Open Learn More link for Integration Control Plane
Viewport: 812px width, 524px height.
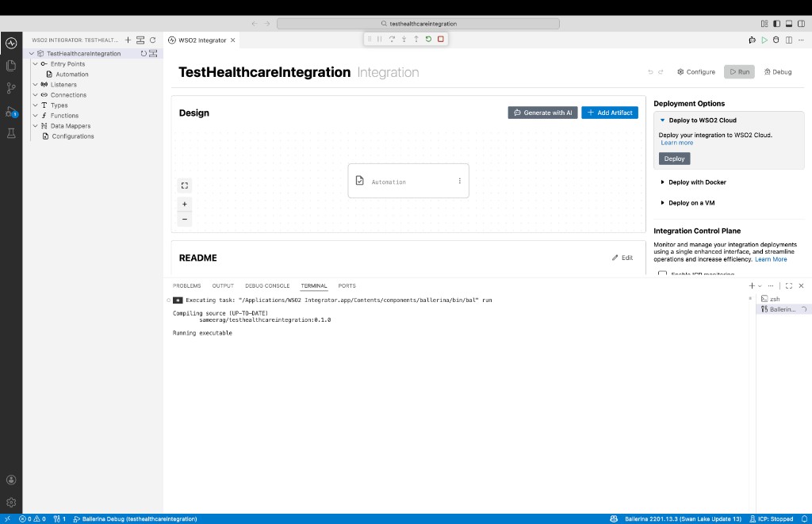771,259
